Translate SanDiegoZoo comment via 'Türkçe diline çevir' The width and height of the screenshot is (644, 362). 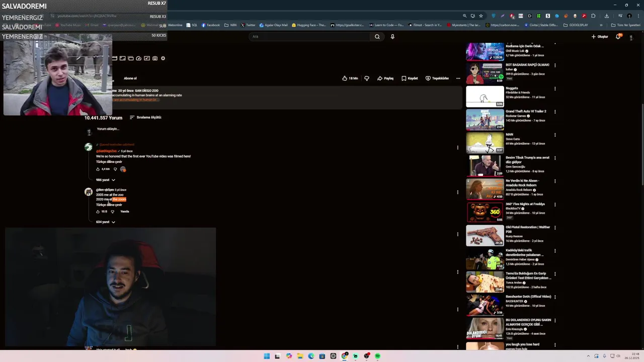point(109,162)
